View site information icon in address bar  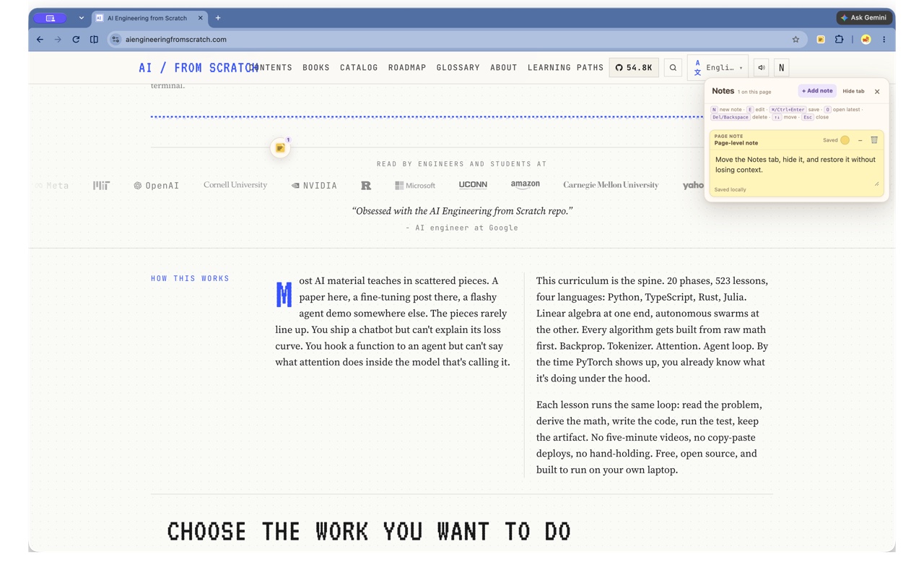pos(115,40)
